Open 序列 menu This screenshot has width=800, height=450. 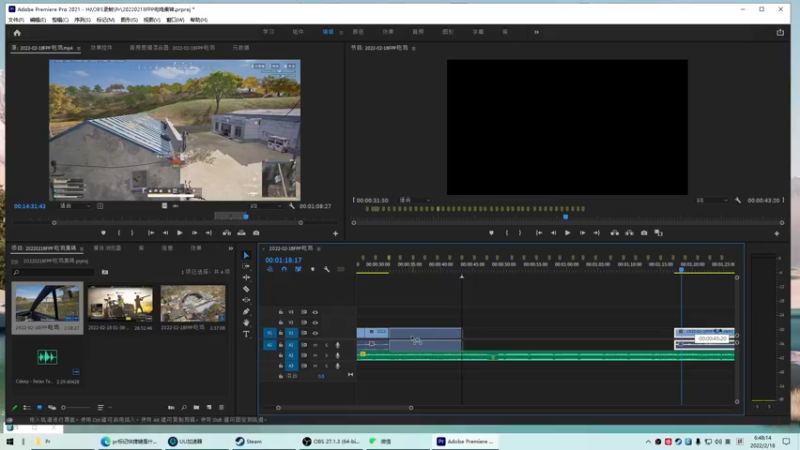pyautogui.click(x=82, y=20)
